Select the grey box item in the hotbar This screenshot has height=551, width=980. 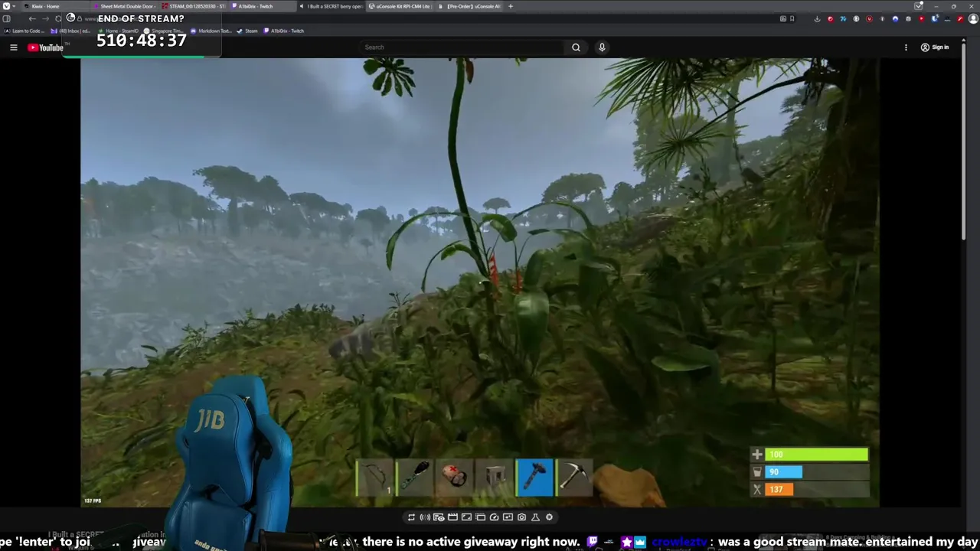tap(495, 478)
